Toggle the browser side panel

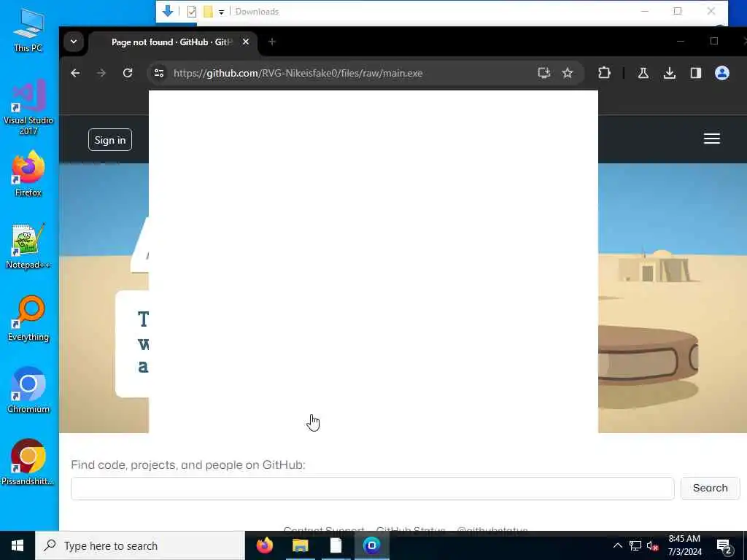pyautogui.click(x=695, y=73)
